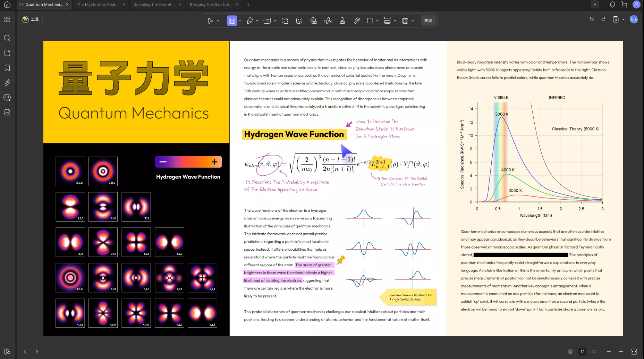Open the save options dropdown arrow
This screenshot has height=359, width=644.
[x=624, y=19]
